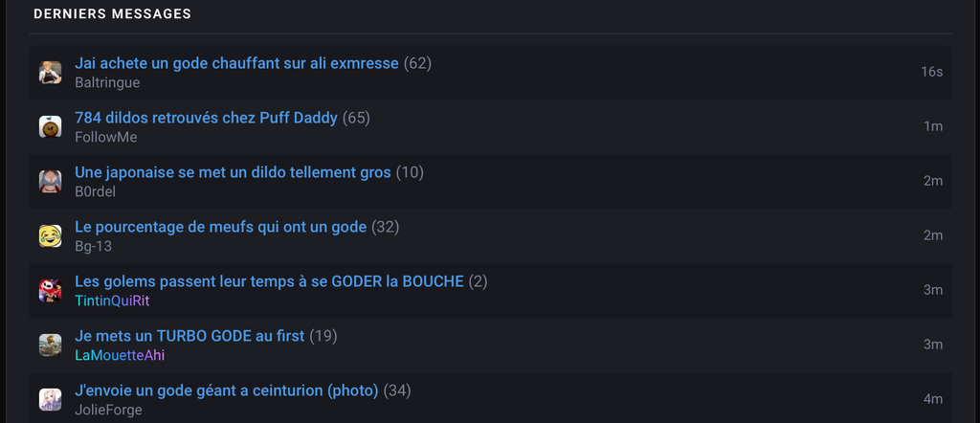Open the Puff Daddy thread
The image size is (980, 423).
point(207,118)
